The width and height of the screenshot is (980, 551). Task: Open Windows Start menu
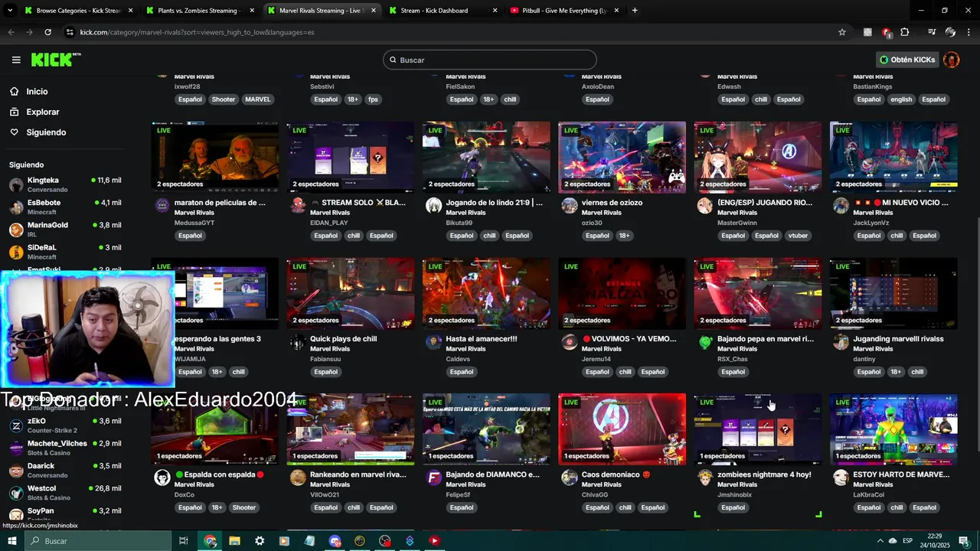tap(12, 541)
